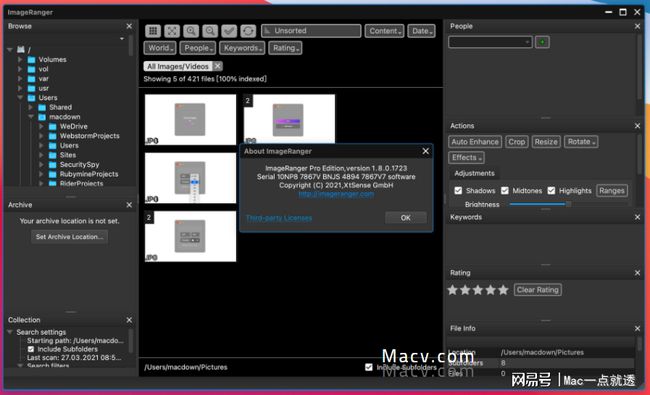Toggle the Highlights checkbox

point(551,191)
